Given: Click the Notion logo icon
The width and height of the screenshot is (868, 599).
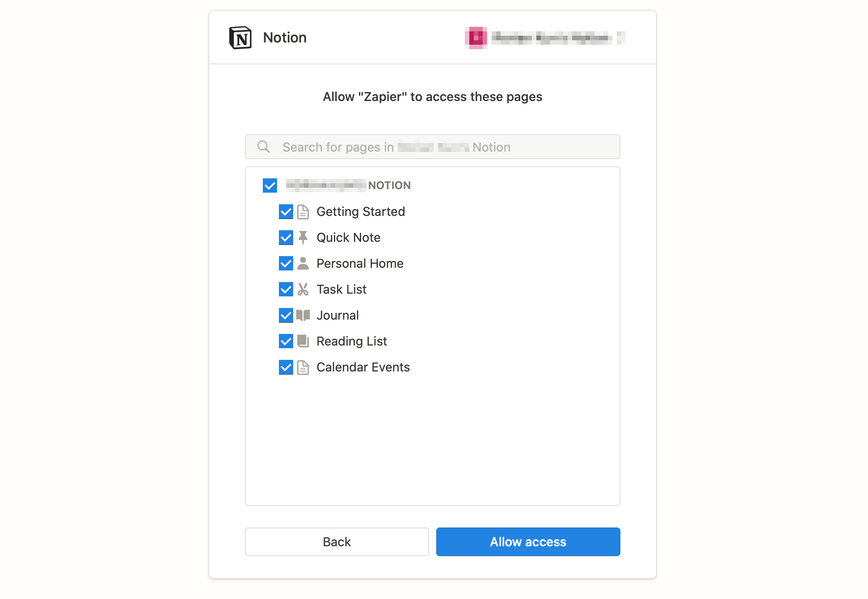Looking at the screenshot, I should click(x=240, y=38).
